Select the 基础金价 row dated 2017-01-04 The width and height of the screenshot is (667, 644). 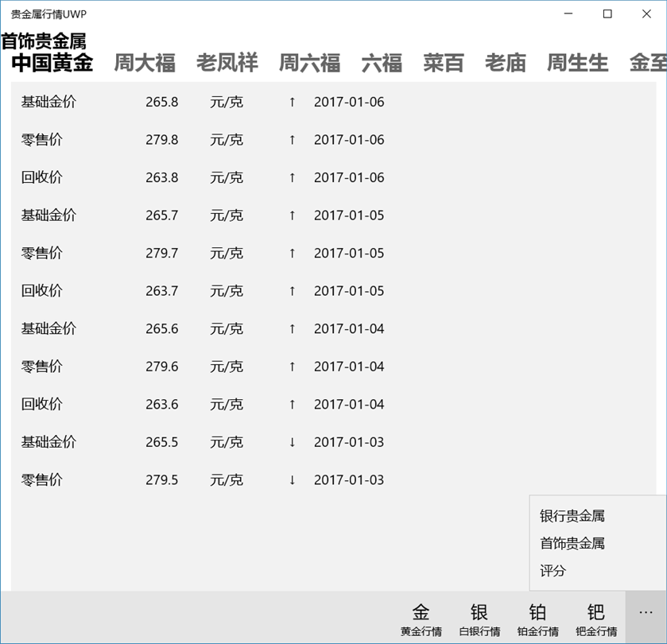tap(334, 329)
